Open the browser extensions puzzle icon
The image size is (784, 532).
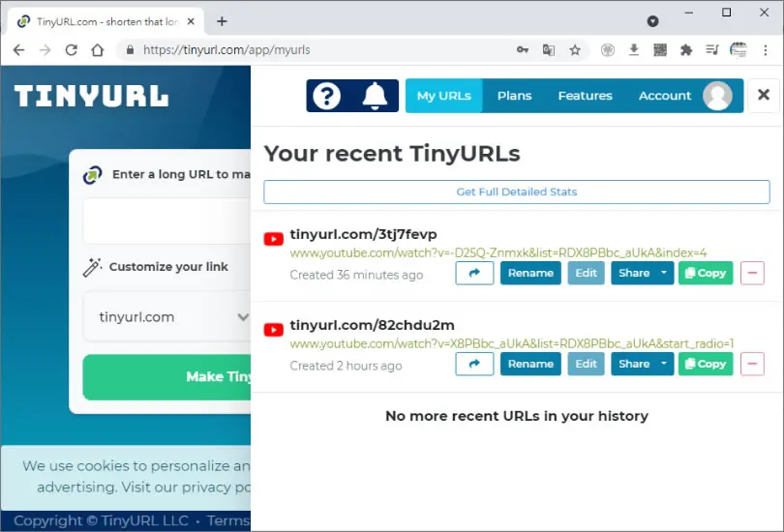tap(686, 50)
